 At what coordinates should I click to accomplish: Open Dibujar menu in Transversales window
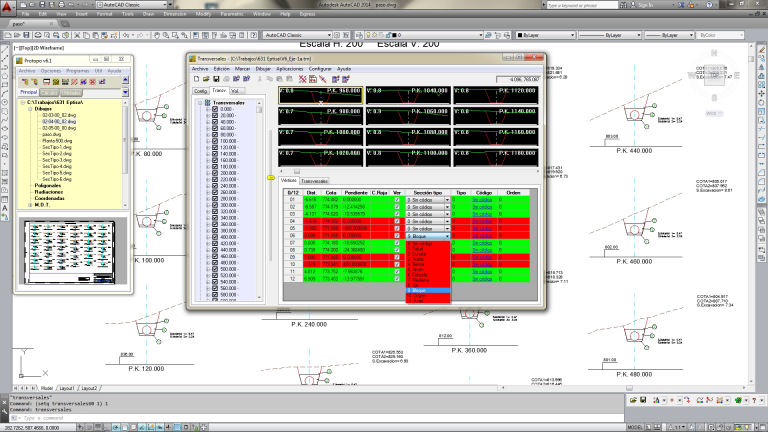click(x=263, y=69)
